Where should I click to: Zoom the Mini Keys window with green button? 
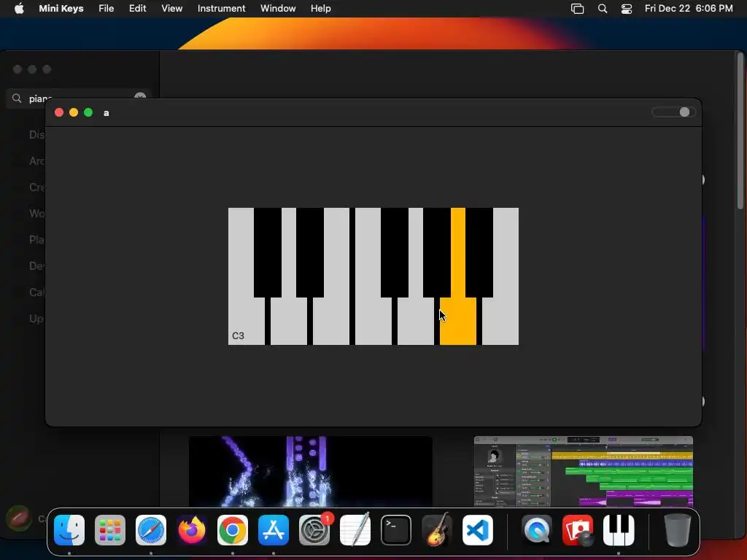(88, 112)
